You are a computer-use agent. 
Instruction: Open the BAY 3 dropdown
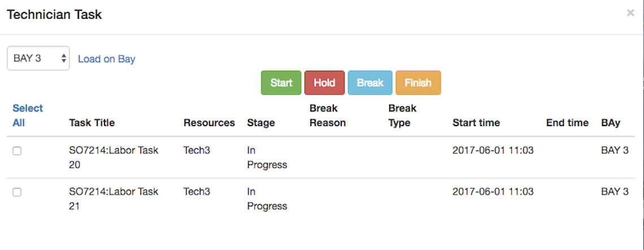point(38,58)
